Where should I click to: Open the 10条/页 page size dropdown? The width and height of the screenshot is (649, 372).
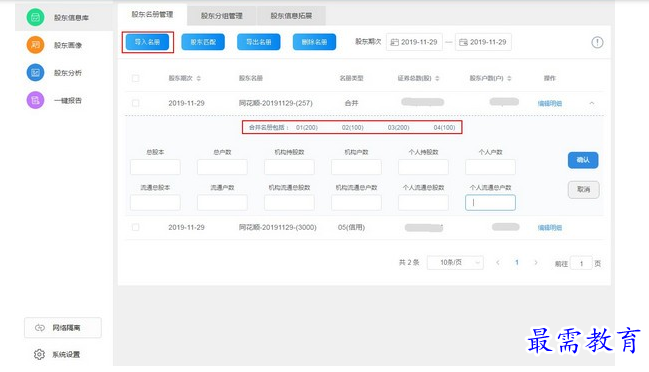point(455,262)
